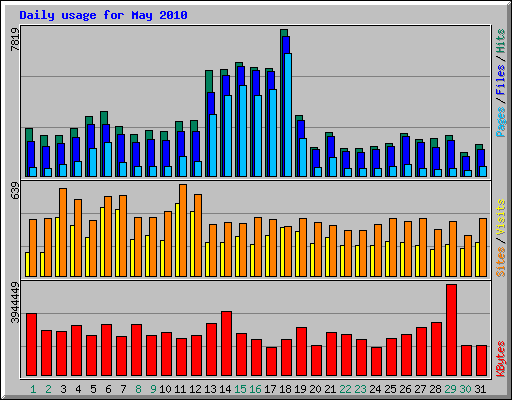Select day 25 on the x-axis
This screenshot has height=400, width=512.
pyautogui.click(x=390, y=389)
